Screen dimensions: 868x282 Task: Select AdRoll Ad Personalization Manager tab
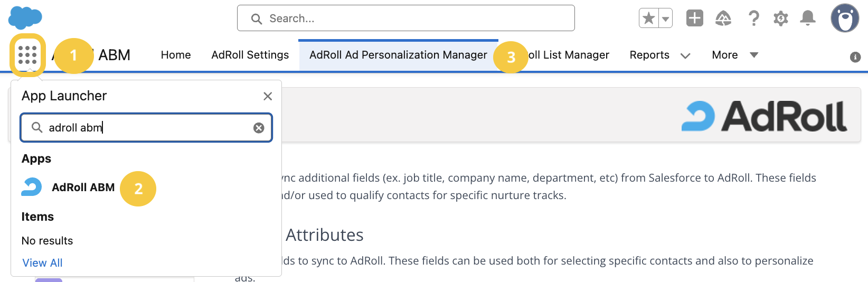point(398,55)
